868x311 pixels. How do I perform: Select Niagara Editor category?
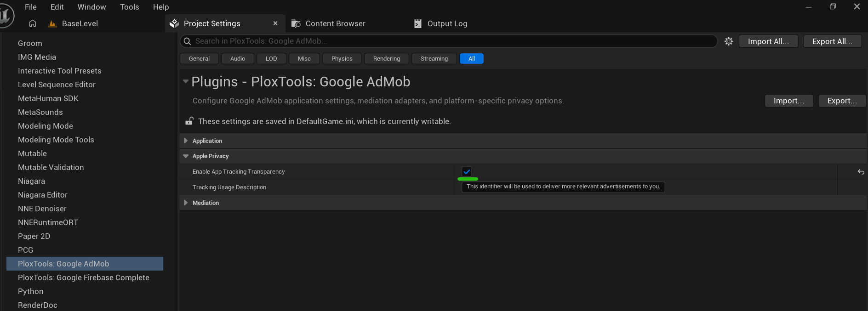click(43, 195)
